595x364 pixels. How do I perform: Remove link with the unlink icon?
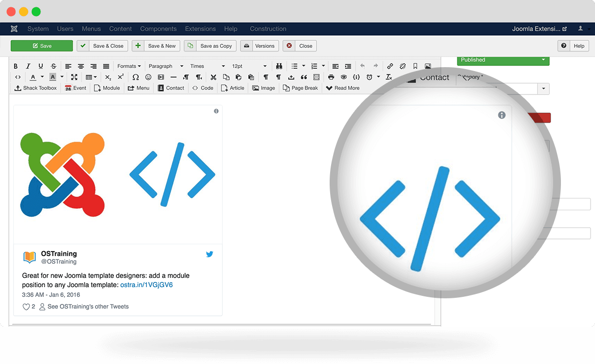tap(403, 66)
